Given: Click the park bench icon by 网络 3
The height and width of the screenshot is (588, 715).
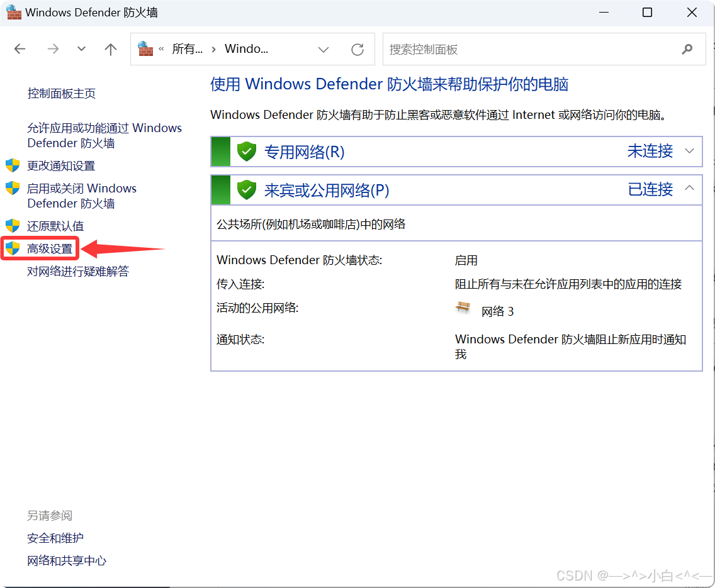Looking at the screenshot, I should pos(463,308).
